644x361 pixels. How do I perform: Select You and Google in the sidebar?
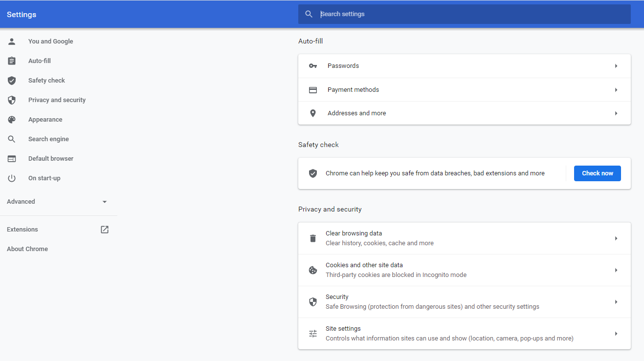(51, 42)
